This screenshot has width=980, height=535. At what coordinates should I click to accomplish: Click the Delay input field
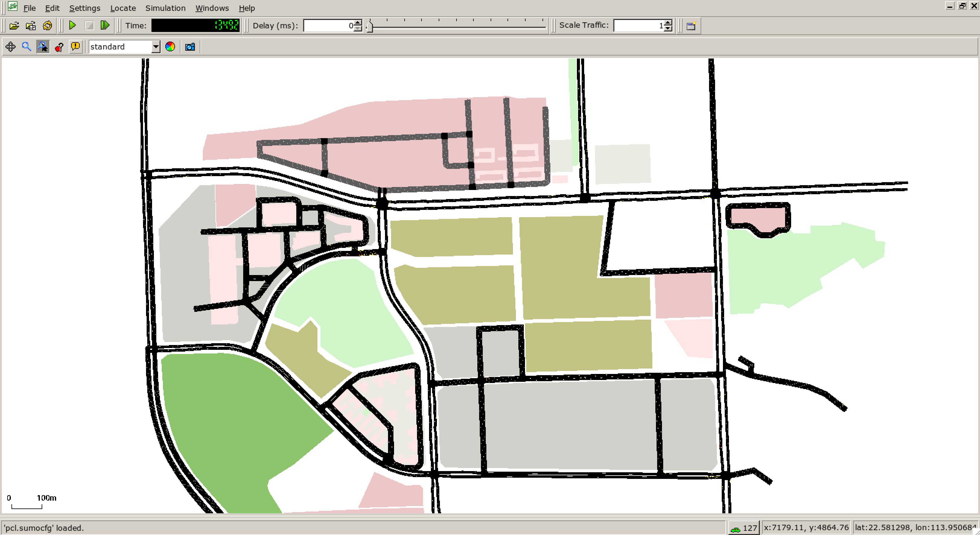(x=329, y=26)
